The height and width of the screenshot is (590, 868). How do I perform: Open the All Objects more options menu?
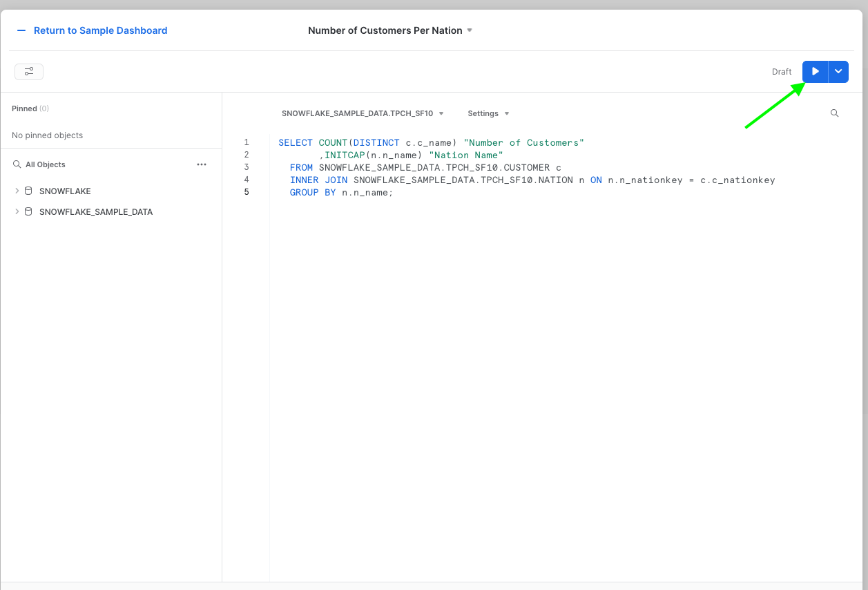[202, 164]
